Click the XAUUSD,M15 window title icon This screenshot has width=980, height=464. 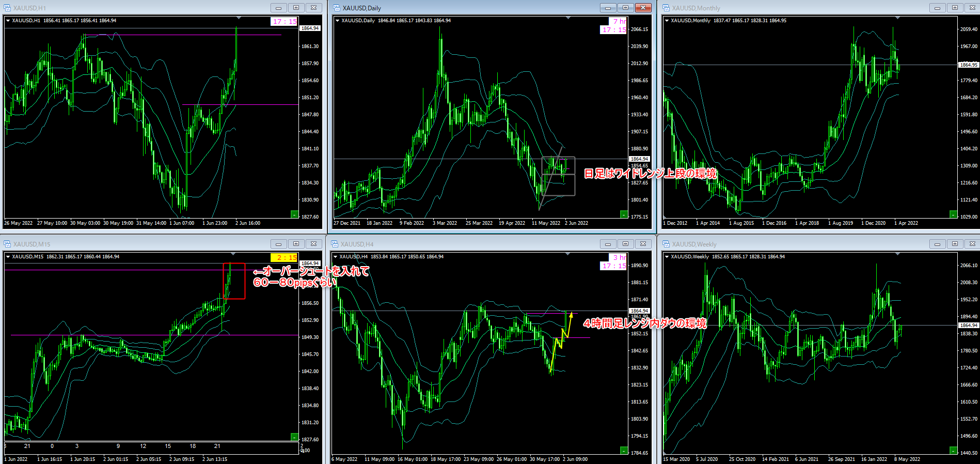click(7, 244)
